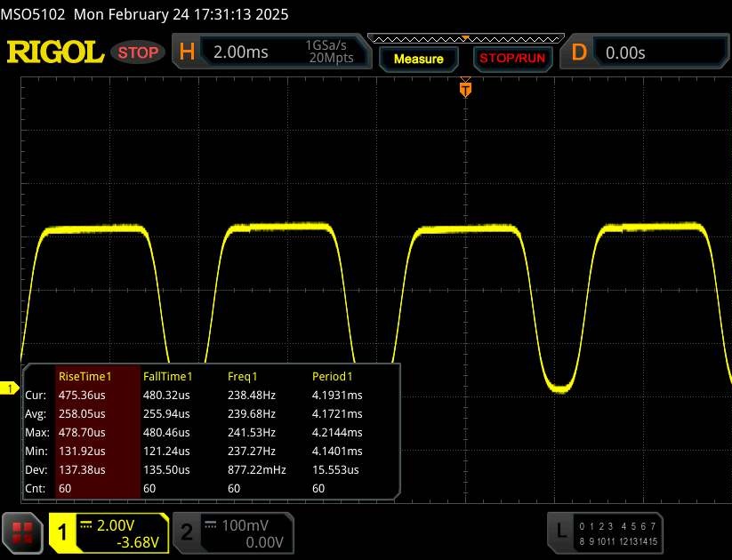732x560 pixels.
Task: Click channel 1 ground level marker
Action: [9, 388]
